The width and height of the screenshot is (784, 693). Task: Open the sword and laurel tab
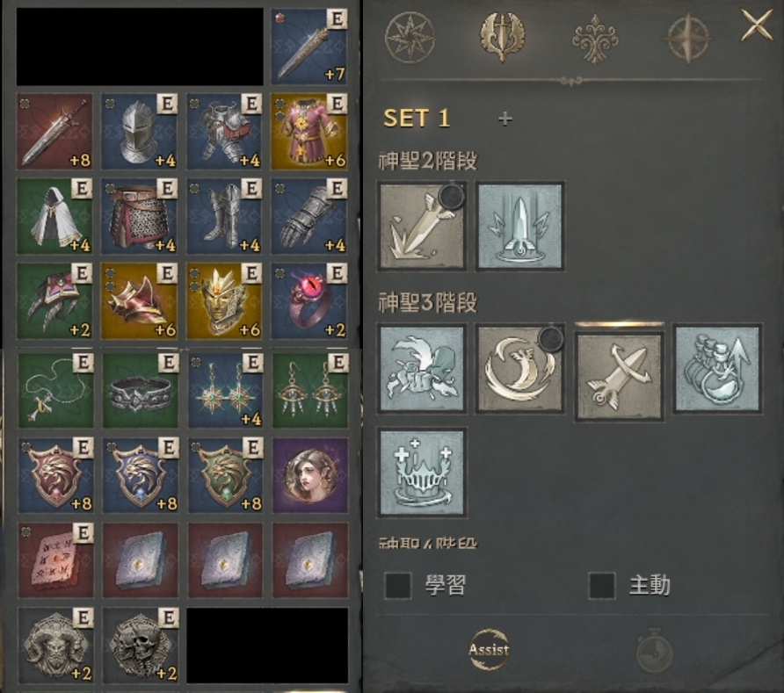tap(502, 36)
